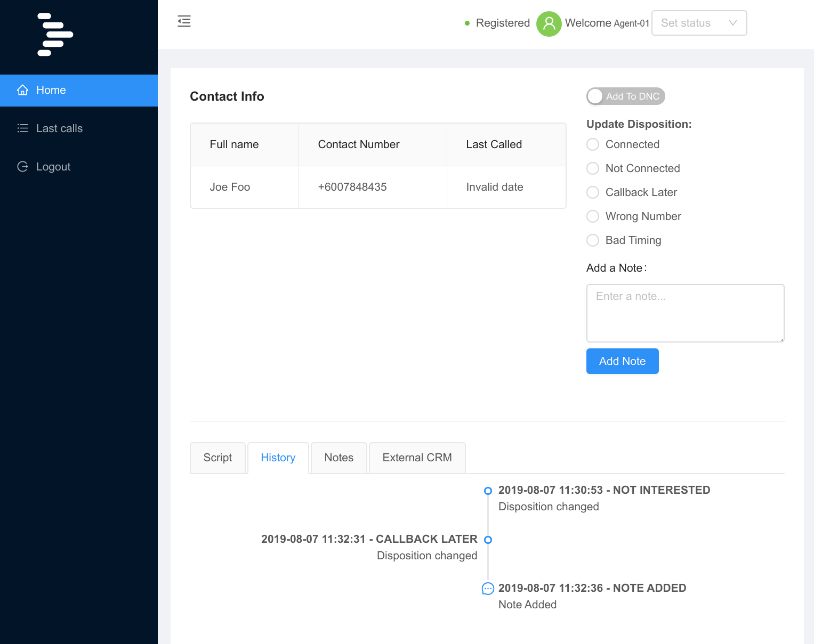Open the Set status dropdown
Image resolution: width=814 pixels, height=644 pixels.
pyautogui.click(x=699, y=23)
